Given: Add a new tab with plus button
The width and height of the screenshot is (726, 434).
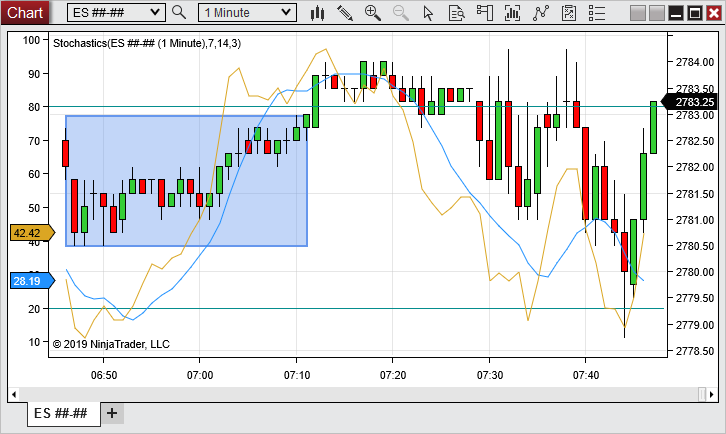Looking at the screenshot, I should 111,413.
